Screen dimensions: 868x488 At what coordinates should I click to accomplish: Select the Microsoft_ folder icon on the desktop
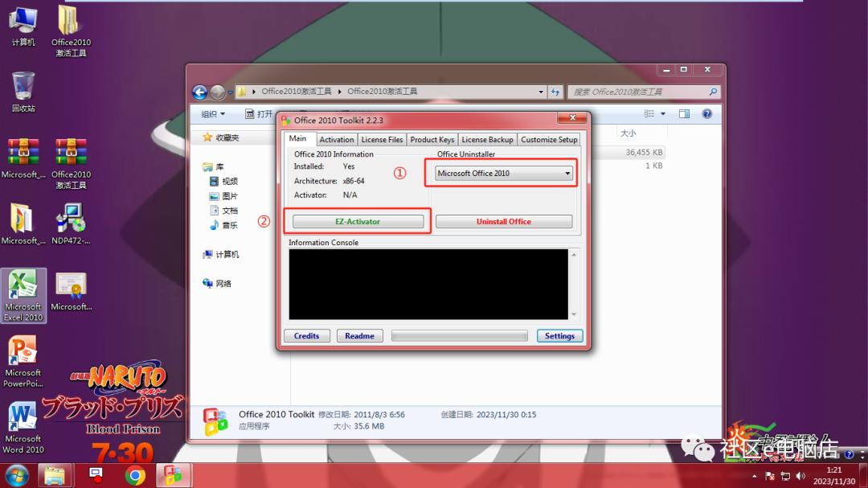pyautogui.click(x=23, y=223)
